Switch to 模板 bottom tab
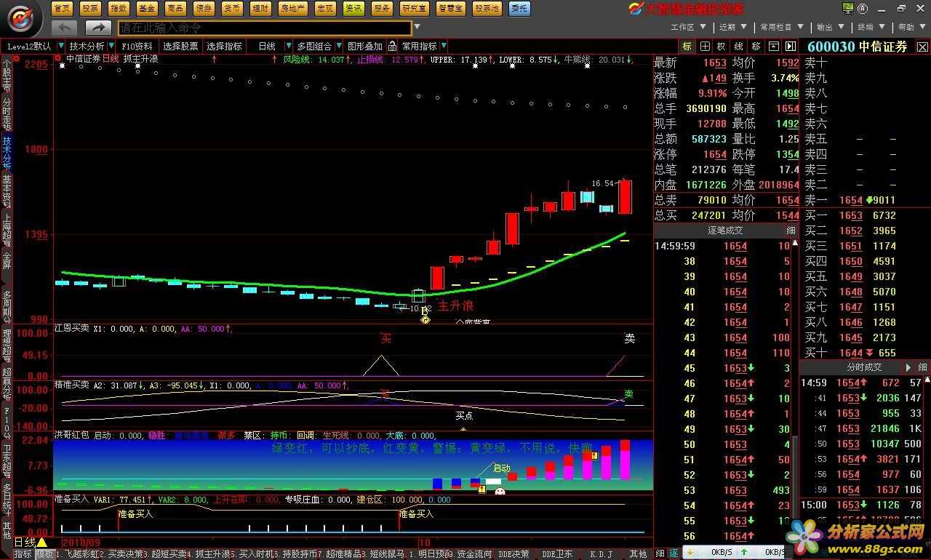931x560 pixels. tap(44, 554)
